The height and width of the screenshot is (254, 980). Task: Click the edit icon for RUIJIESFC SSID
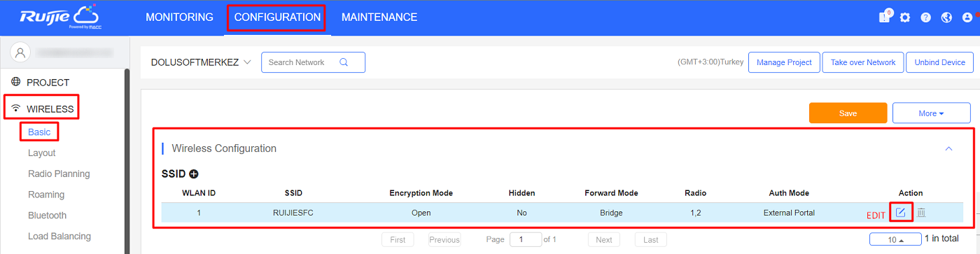click(x=901, y=212)
